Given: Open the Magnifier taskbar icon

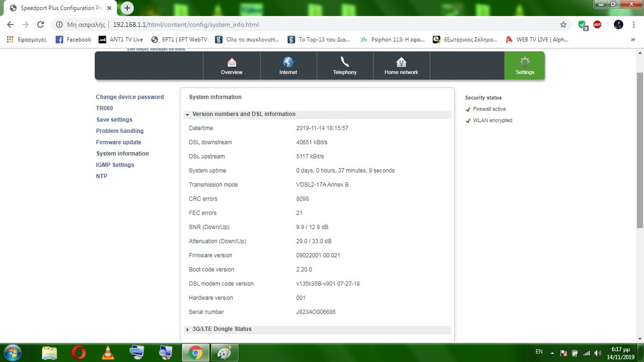Looking at the screenshot, I should (x=166, y=352).
